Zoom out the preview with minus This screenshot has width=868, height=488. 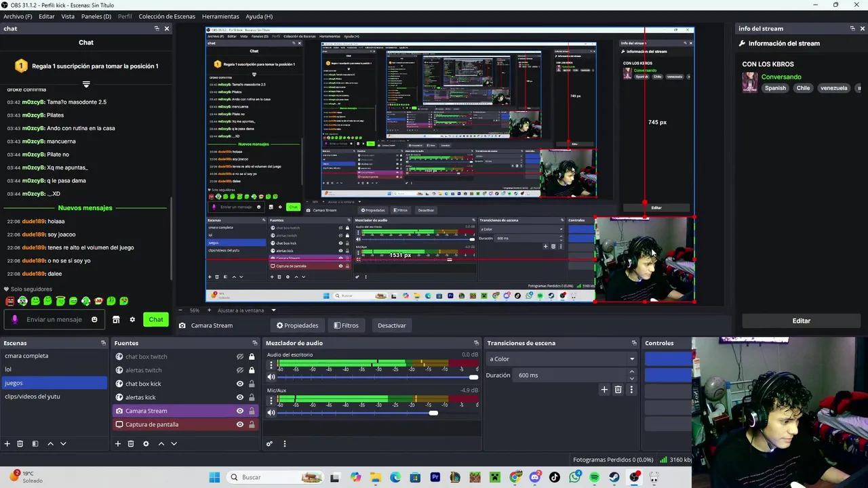[180, 310]
